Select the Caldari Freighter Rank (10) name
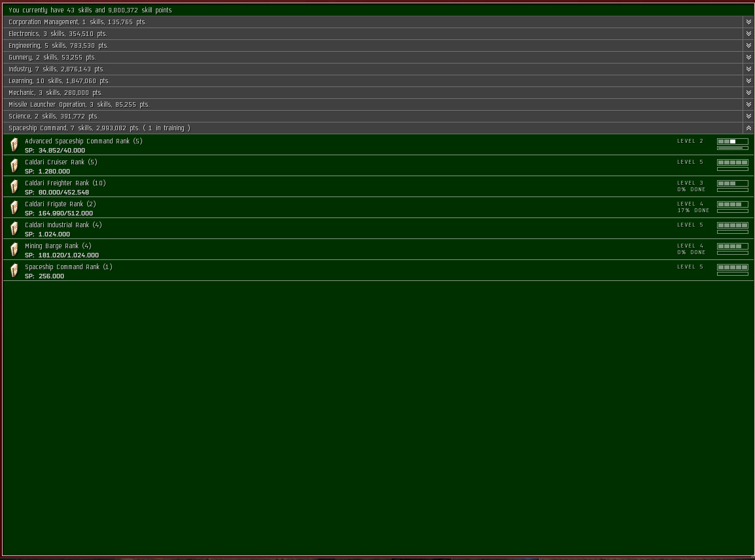The width and height of the screenshot is (755, 560). click(65, 183)
